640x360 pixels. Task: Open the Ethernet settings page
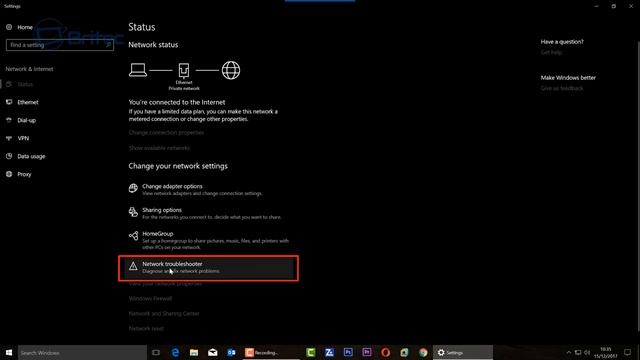tap(28, 102)
